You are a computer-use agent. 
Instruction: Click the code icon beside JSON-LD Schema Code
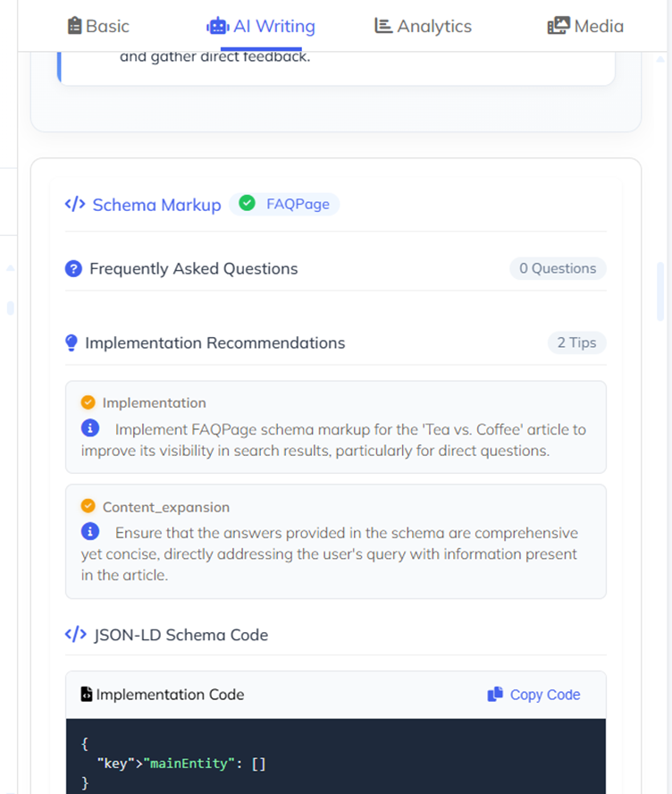coord(75,635)
